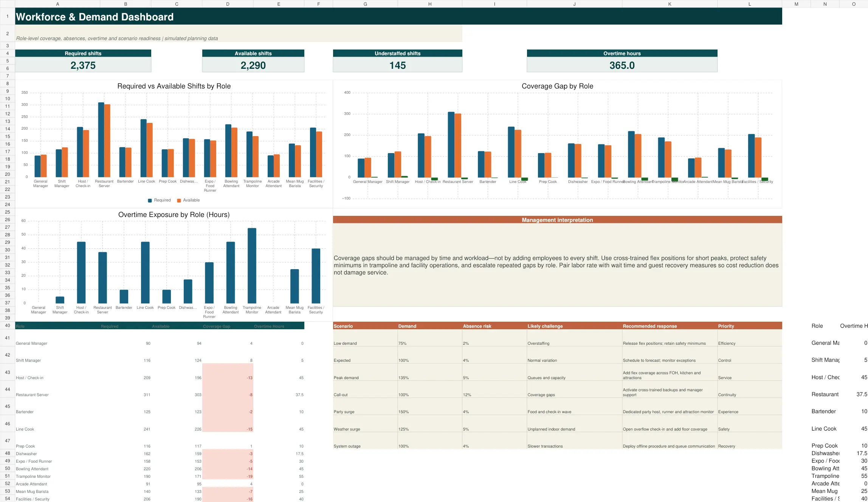Click the 311 required value for Restaurant Server

tap(126, 389)
